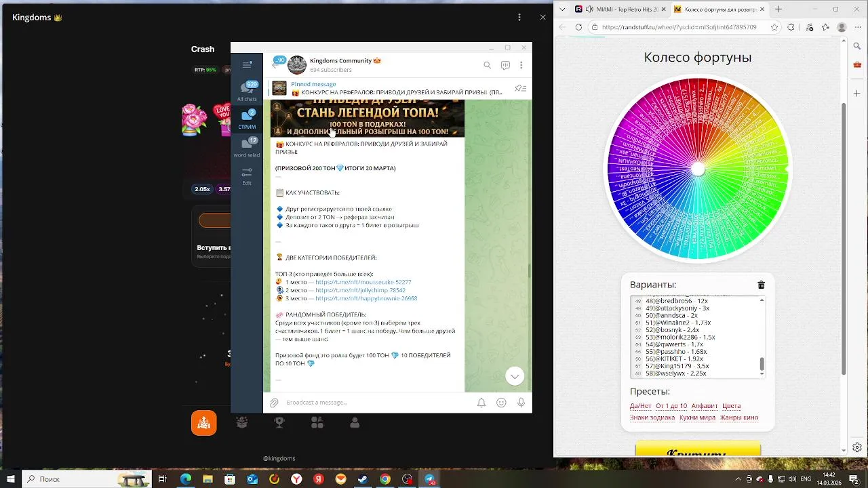
Task: Click Edit folders in Telegram sidebar
Action: 247,177
